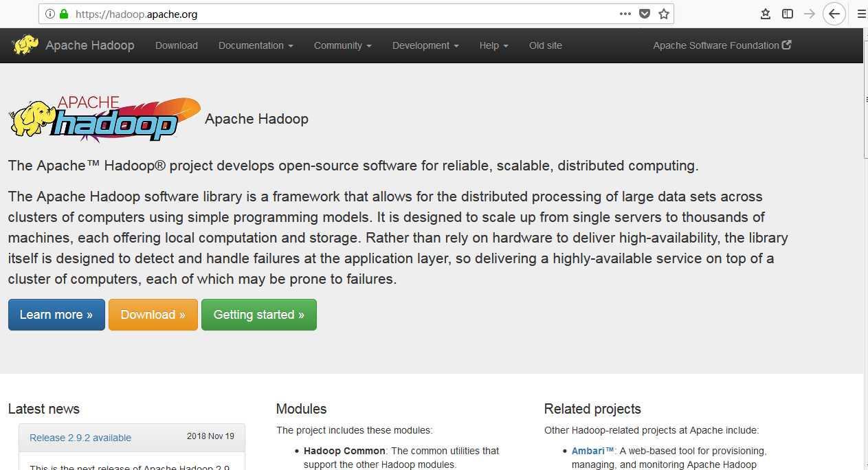Open the bookmarks menu toolbar icon
Screen dimensions: 868x470
[x=766, y=14]
